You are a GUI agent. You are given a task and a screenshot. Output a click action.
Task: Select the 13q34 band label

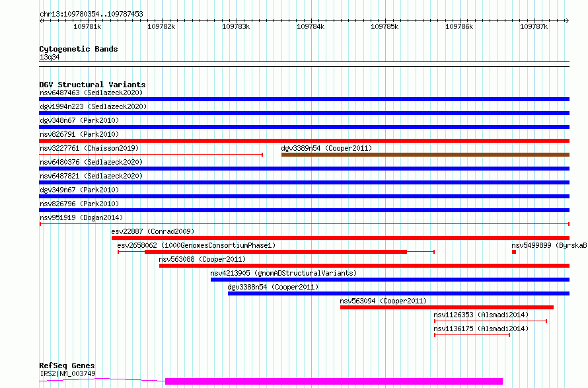(x=50, y=57)
